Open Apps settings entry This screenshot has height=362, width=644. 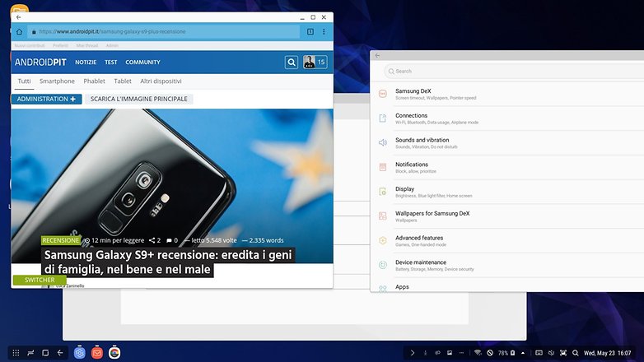pos(507,286)
